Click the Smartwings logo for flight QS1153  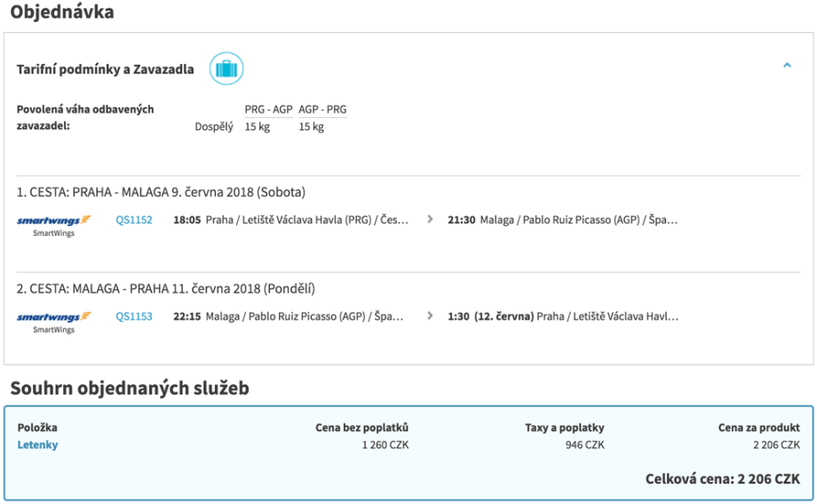coord(54,316)
